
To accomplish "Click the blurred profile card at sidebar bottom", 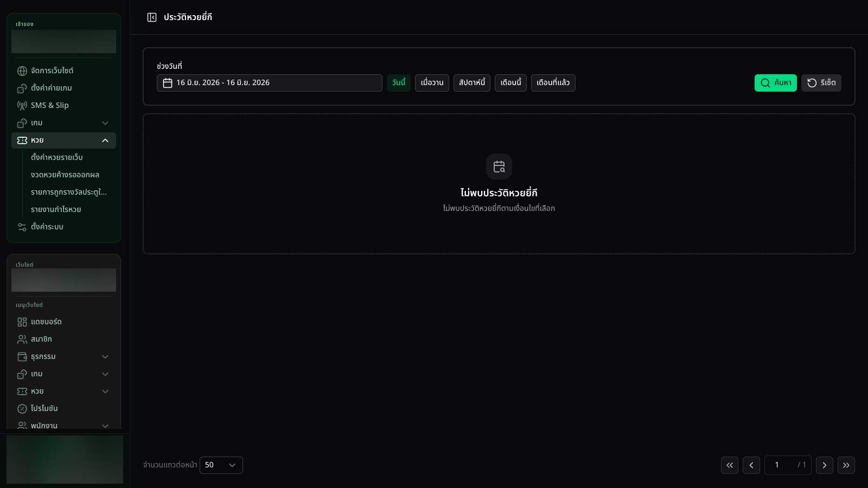I will 65,460.
